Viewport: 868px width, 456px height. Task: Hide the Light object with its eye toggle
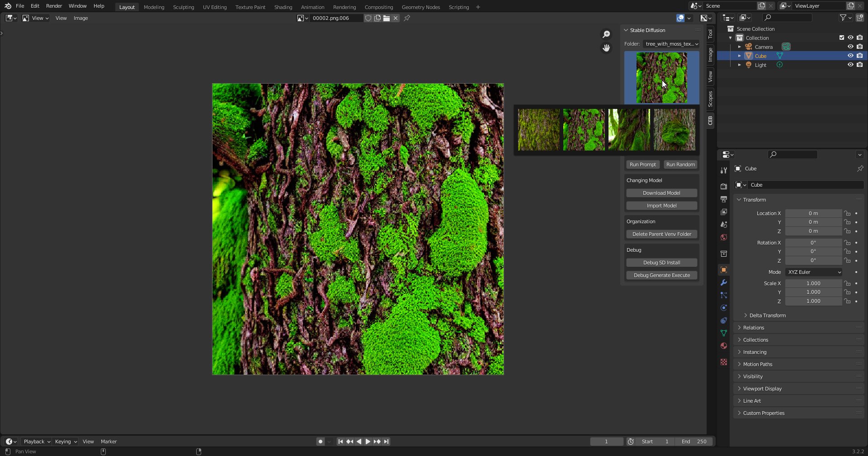(851, 65)
